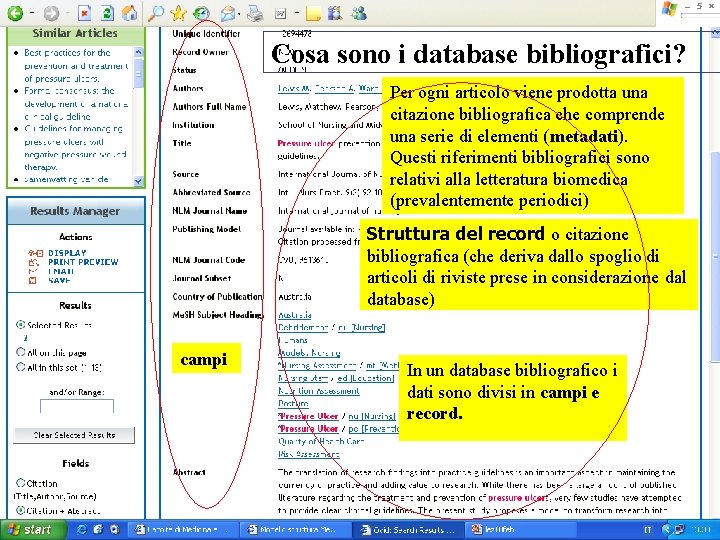The height and width of the screenshot is (540, 720).
Task: Click the Internet Explorer quick launch icon
Action: pos(82,529)
